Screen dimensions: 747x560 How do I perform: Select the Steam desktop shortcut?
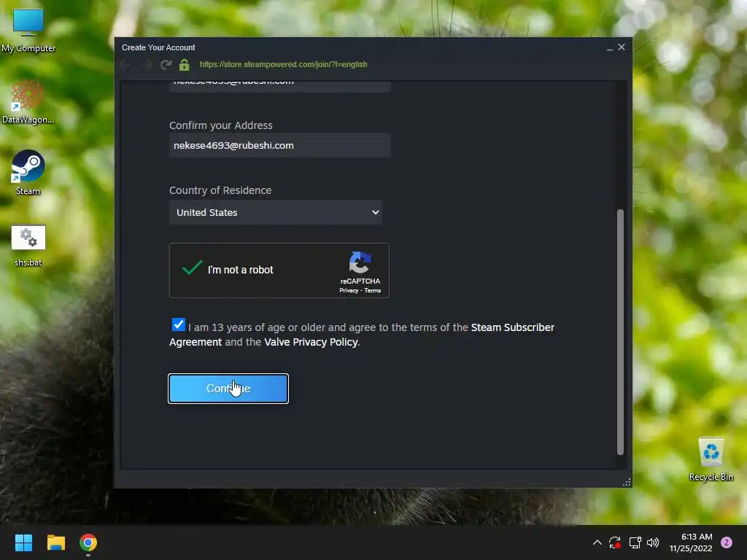pos(28,173)
